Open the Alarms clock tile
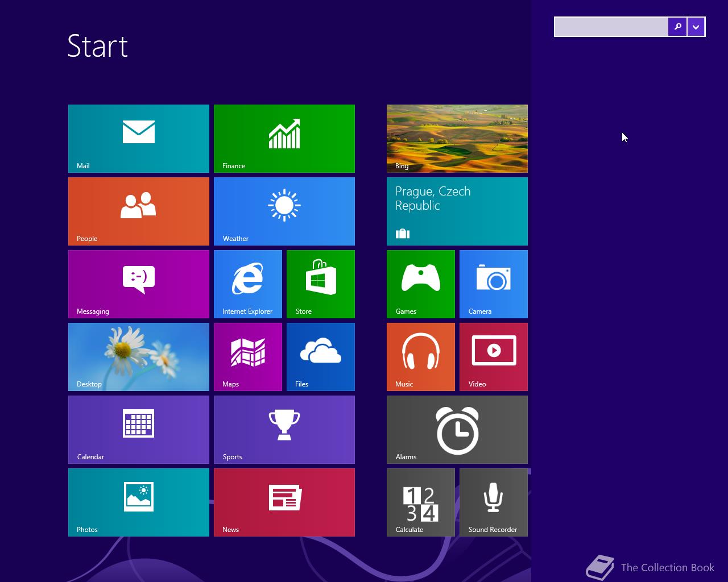Screen dimensions: 728x582 (457, 430)
